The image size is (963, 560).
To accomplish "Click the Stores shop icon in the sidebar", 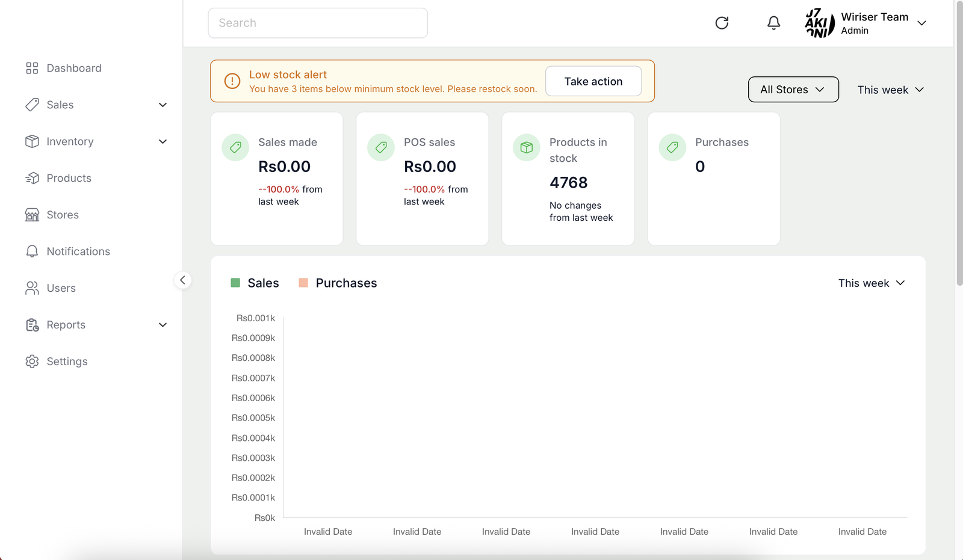I will pyautogui.click(x=32, y=215).
